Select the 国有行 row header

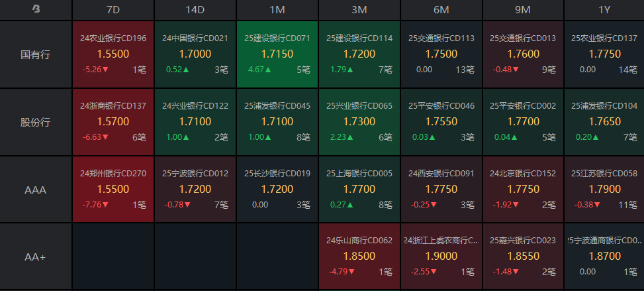pyautogui.click(x=36, y=54)
